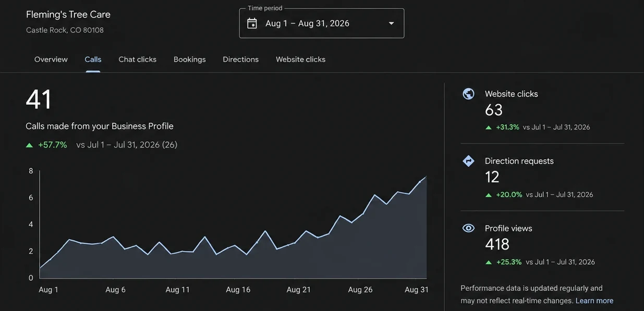Viewport: 644px width, 311px height.
Task: Click the calendar icon in Time period
Action: pyautogui.click(x=252, y=23)
